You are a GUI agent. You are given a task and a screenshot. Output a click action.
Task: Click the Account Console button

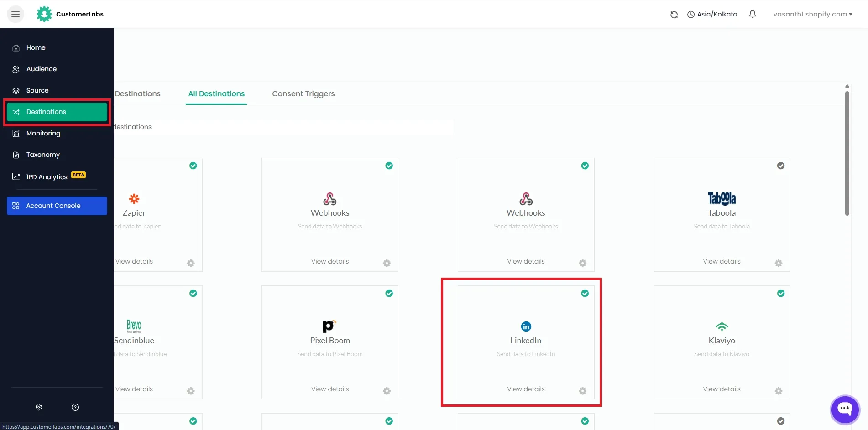[x=57, y=206]
